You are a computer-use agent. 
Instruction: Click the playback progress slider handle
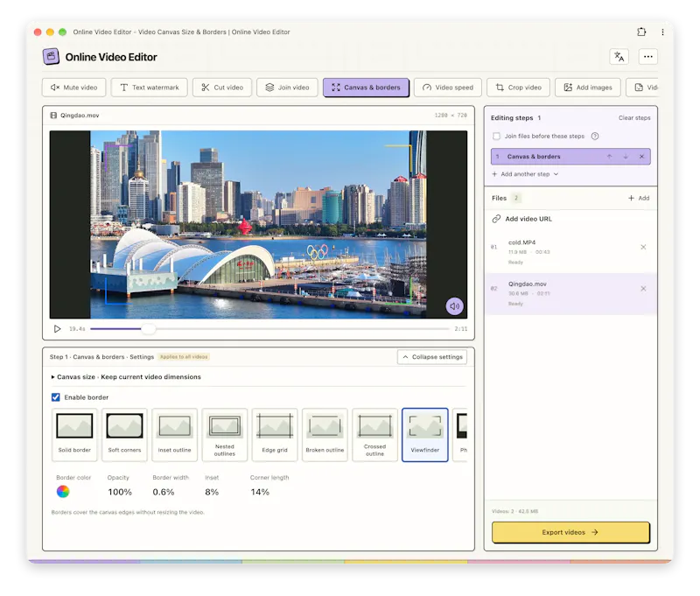148,329
